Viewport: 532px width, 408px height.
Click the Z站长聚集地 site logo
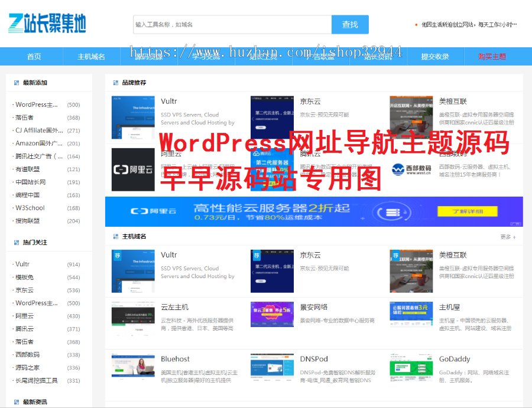[47, 24]
